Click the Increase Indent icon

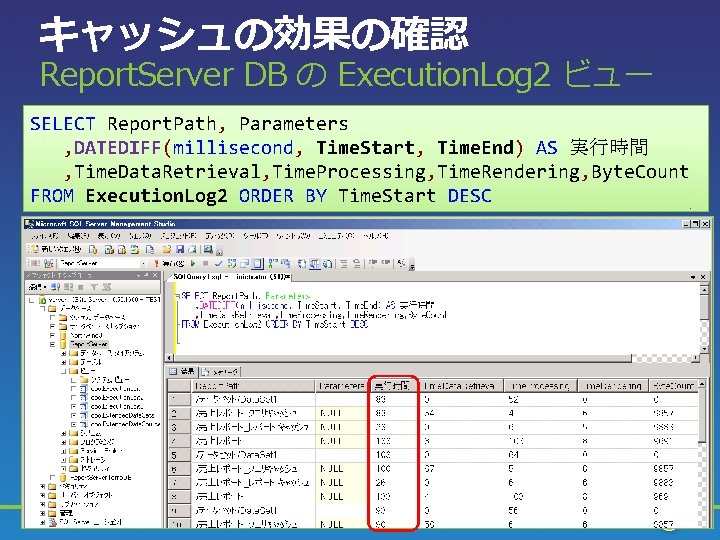coord(386,264)
